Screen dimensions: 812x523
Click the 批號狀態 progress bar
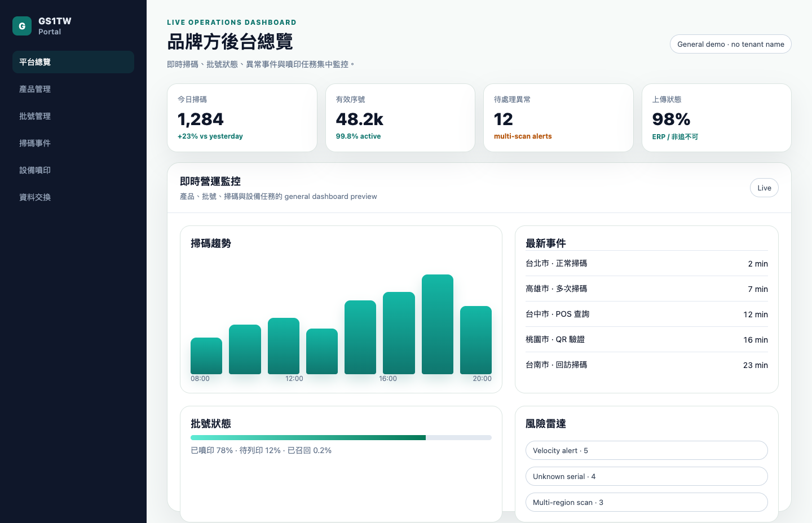341,437
